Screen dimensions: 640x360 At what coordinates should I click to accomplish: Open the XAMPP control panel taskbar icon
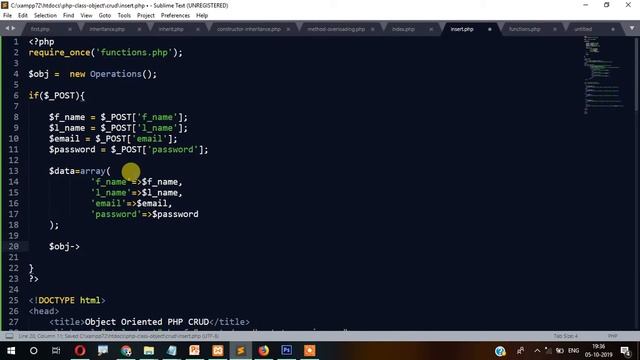pos(218,351)
